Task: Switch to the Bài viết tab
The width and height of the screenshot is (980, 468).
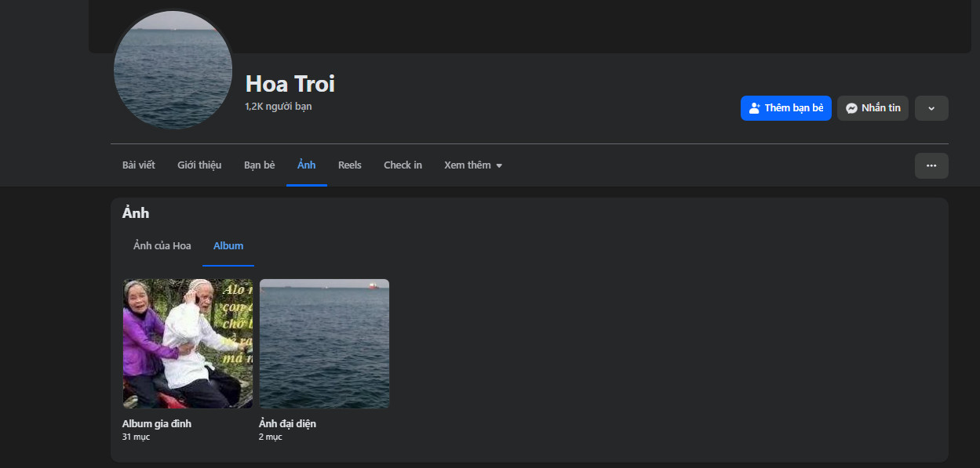Action: coord(139,165)
